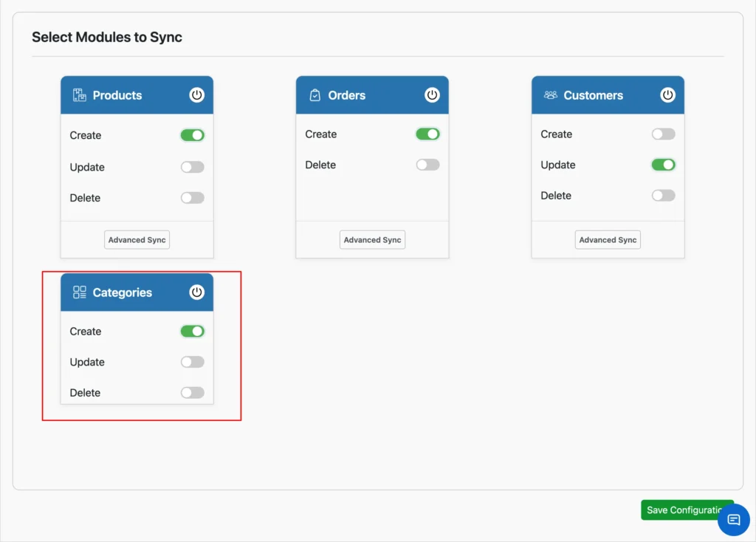This screenshot has width=756, height=542.
Task: Disable the Create toggle for Products
Action: [x=192, y=135]
